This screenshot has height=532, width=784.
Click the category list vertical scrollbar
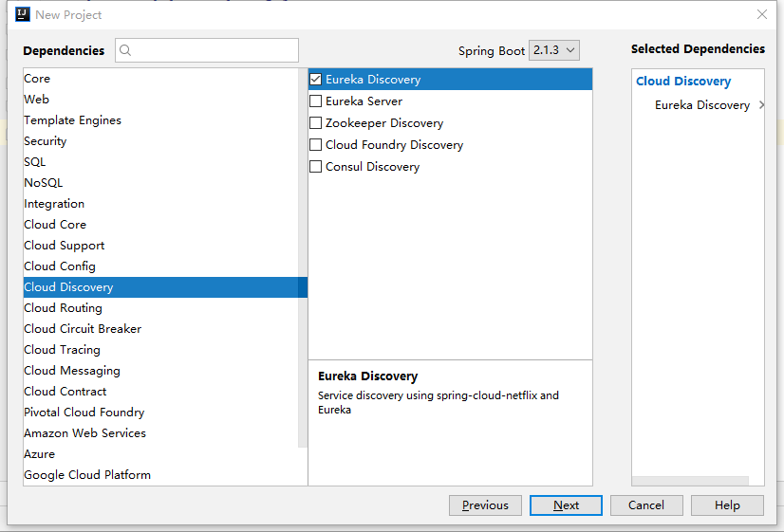[x=303, y=258]
